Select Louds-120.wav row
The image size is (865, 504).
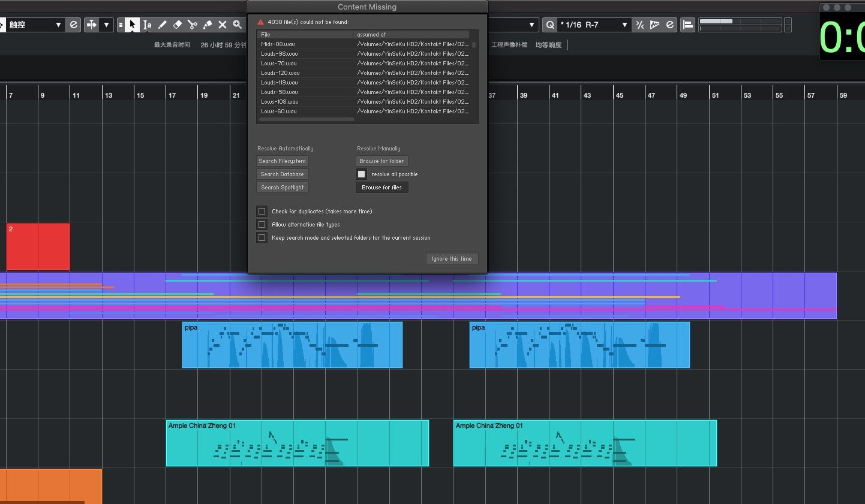[x=364, y=73]
